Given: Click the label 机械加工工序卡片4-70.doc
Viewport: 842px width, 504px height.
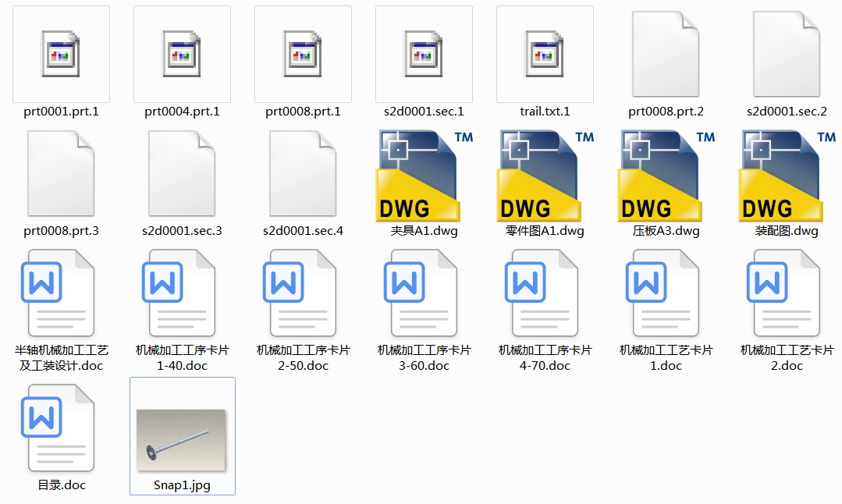Looking at the screenshot, I should point(545,358).
